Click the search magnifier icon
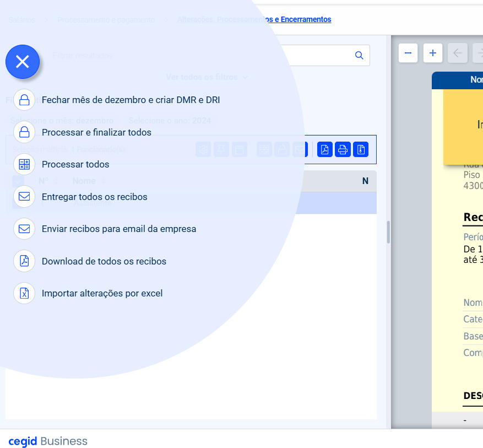This screenshot has width=483, height=448. tap(359, 55)
